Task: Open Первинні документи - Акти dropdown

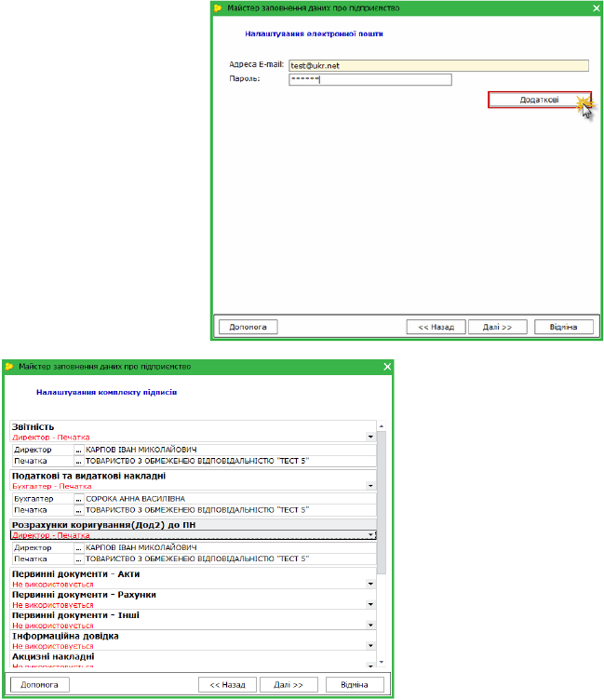Action: (370, 584)
